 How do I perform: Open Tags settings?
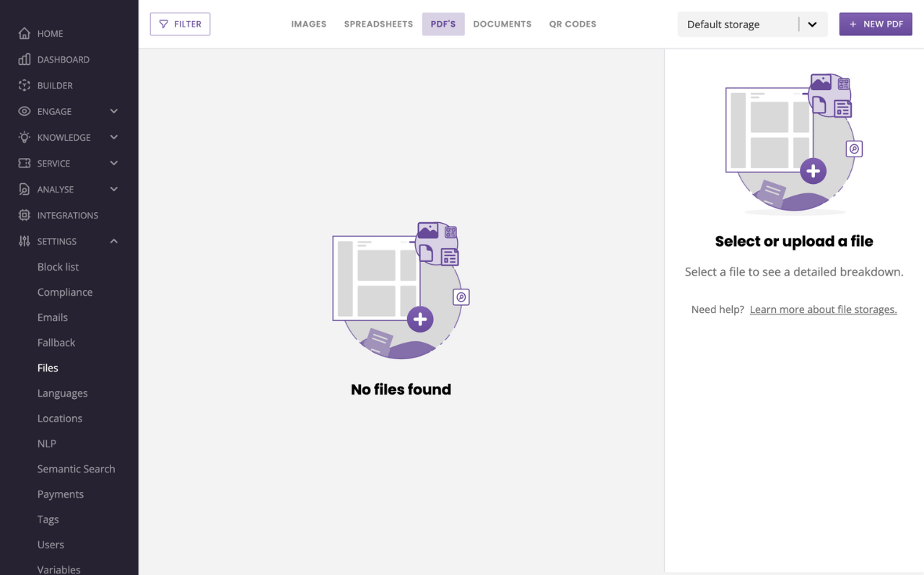click(x=48, y=519)
